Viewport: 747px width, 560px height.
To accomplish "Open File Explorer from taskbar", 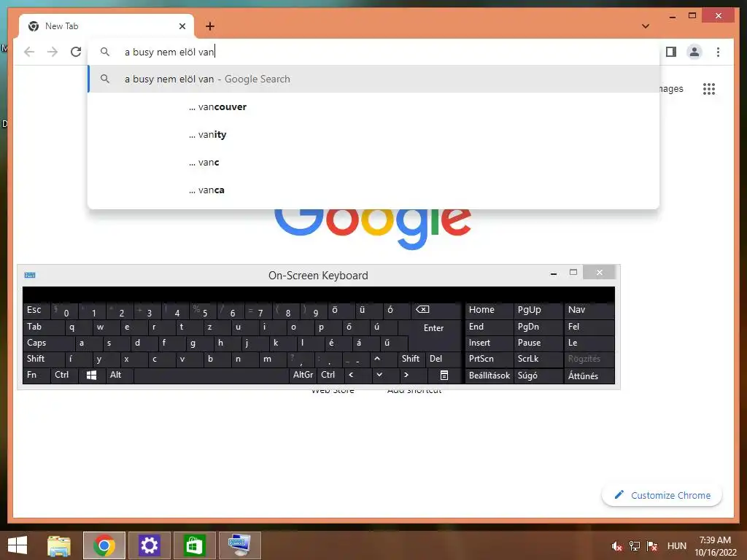I will [59, 545].
